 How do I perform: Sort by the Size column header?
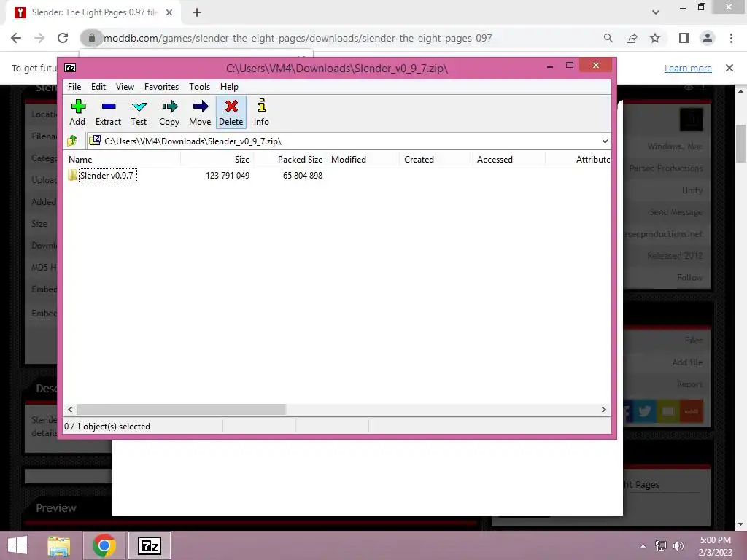pos(217,160)
